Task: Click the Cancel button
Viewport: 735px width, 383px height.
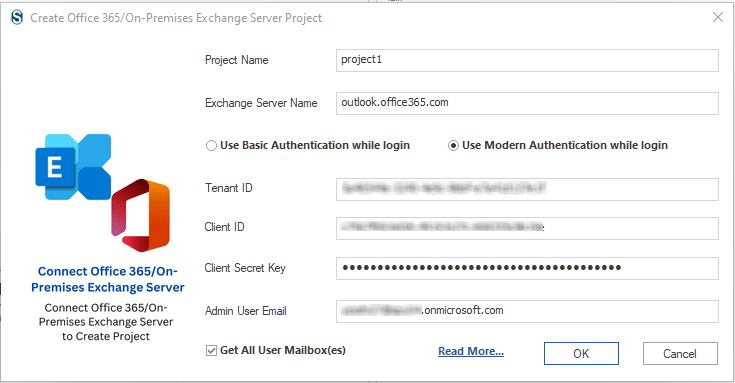Action: pyautogui.click(x=680, y=353)
